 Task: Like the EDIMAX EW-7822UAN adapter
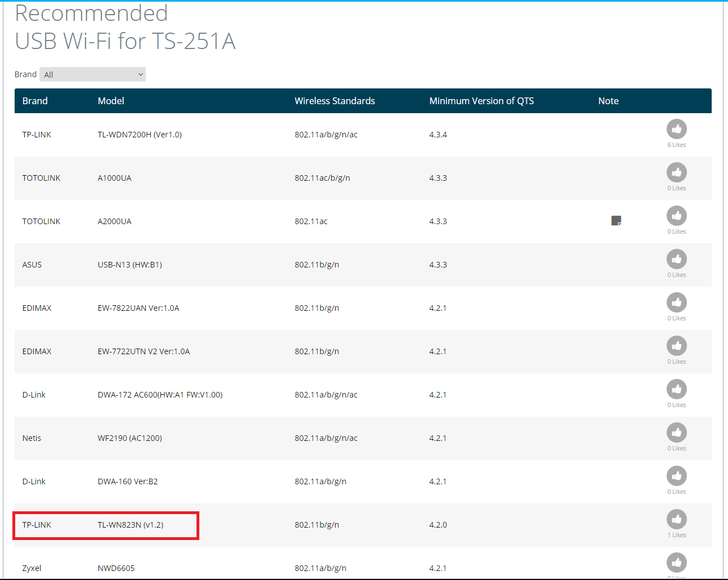[676, 302]
